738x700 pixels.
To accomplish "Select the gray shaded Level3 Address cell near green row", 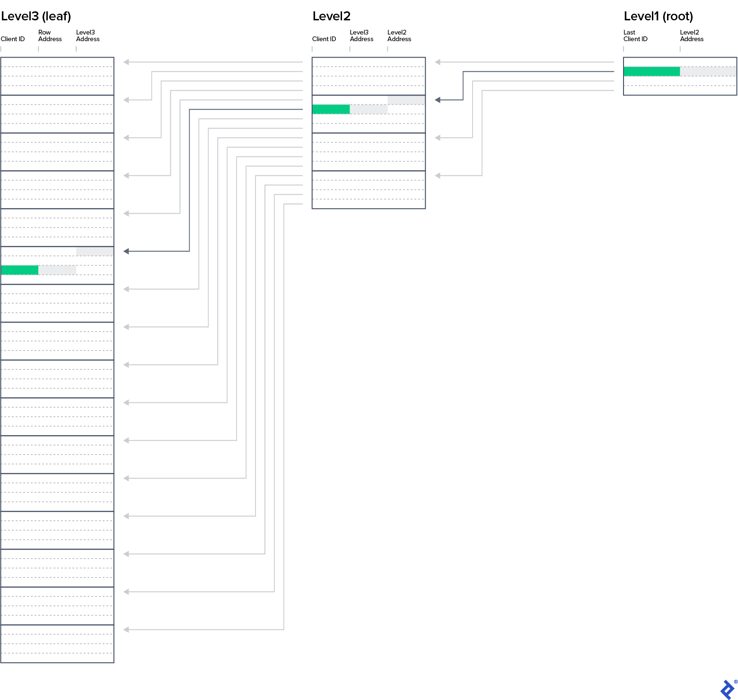I will point(94,251).
